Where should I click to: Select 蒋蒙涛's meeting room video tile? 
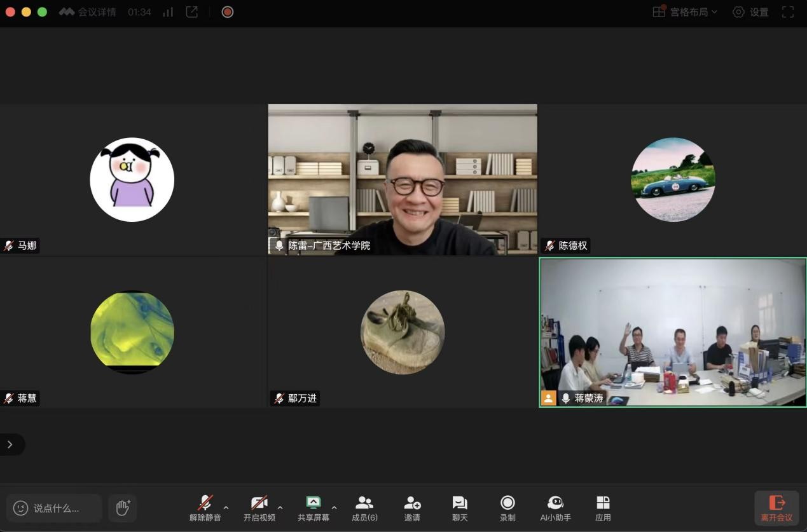tap(673, 332)
